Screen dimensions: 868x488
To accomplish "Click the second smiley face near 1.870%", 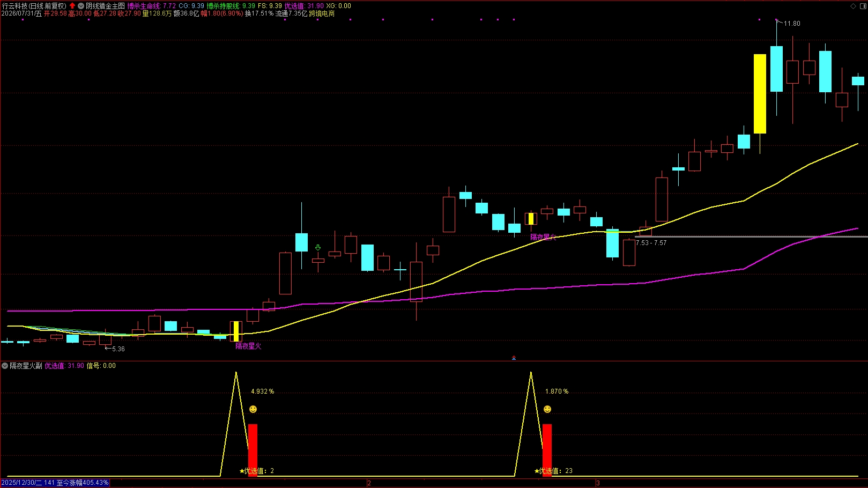I will click(x=547, y=409).
